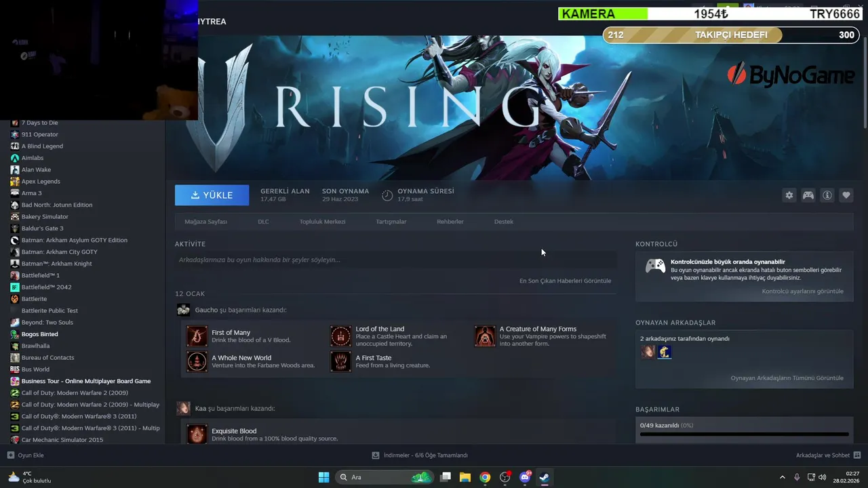The width and height of the screenshot is (868, 488).
Task: Add V Rising to favorites via heart icon
Action: tap(846, 195)
